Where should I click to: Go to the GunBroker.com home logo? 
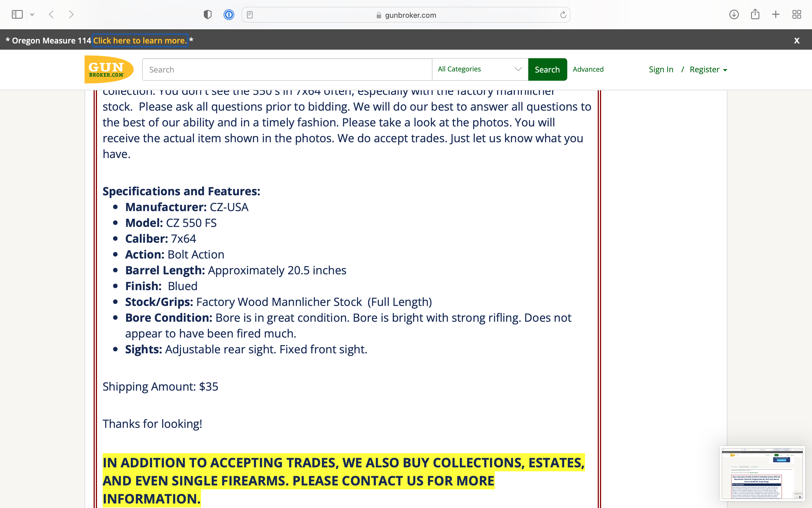109,69
